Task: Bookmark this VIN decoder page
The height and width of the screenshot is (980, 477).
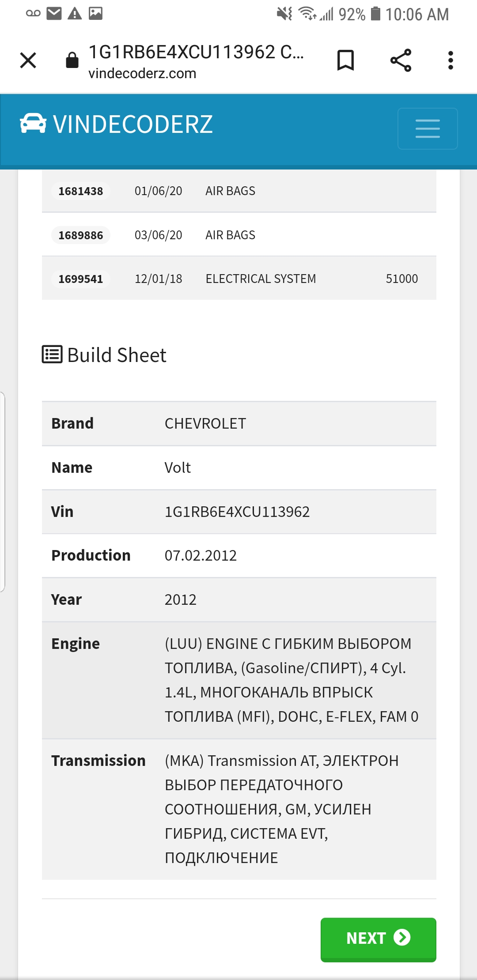Action: pos(345,60)
